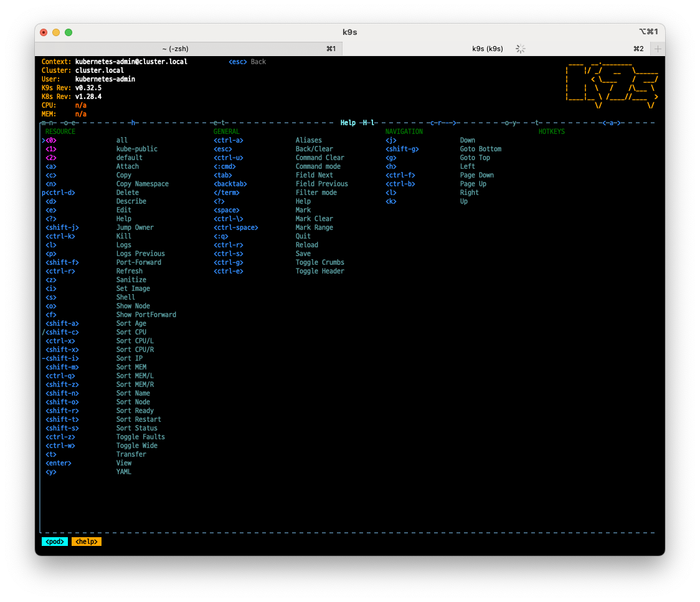Click the <ctrl-f> Page Down key
Screen dimensions: 700x602
400,175
